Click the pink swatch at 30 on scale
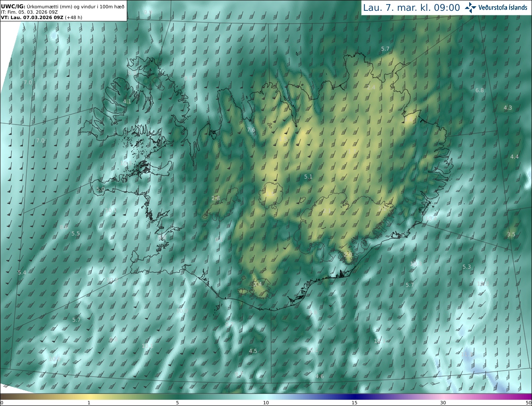 (443, 397)
